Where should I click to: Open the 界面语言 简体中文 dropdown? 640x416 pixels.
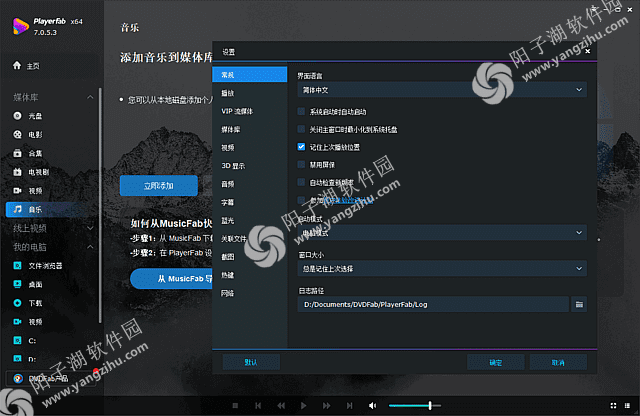442,90
